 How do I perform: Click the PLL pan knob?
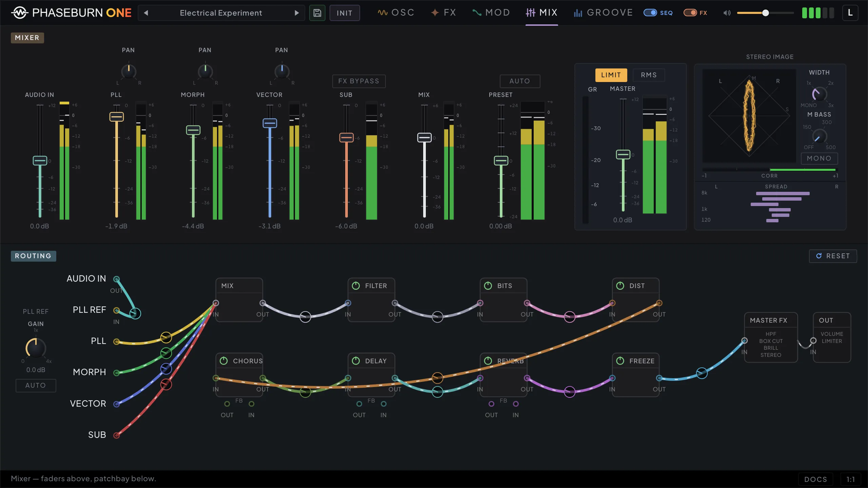pos(129,71)
